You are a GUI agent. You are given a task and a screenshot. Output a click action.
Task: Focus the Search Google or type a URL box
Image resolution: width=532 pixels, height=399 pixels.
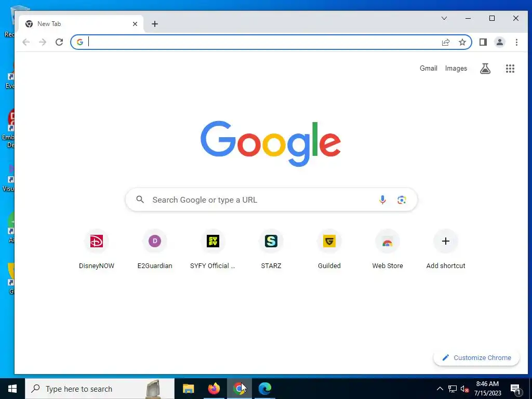tap(271, 200)
